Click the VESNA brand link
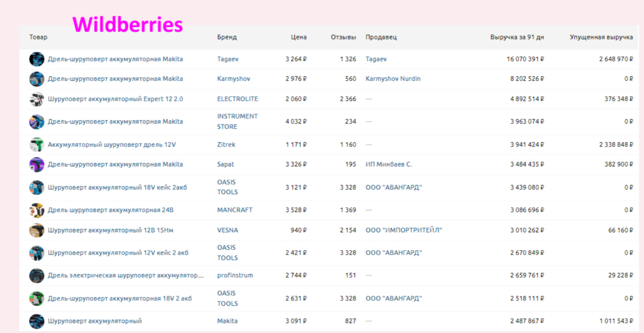This screenshot has width=644, height=333. (x=227, y=230)
